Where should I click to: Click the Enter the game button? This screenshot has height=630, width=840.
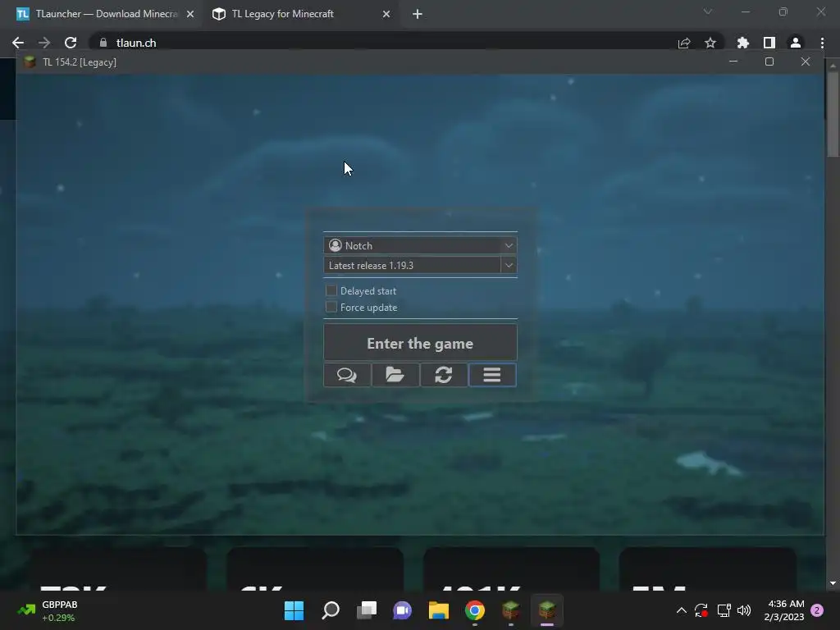pos(420,342)
